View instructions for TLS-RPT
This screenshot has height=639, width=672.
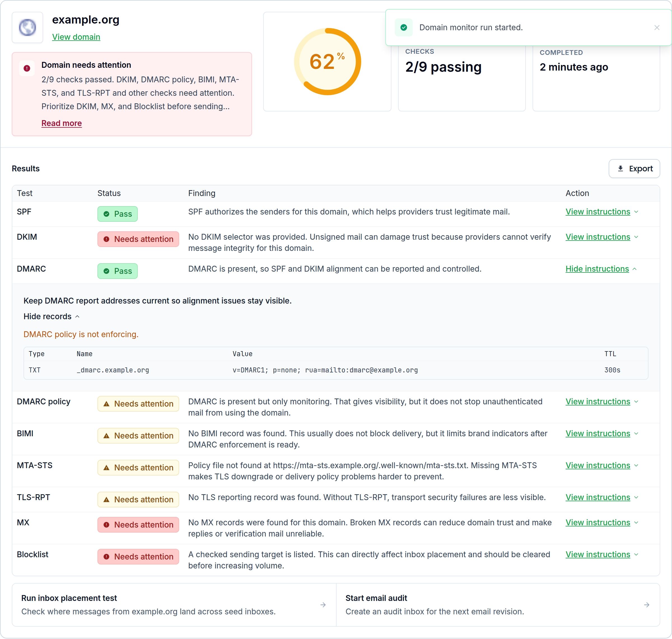point(598,498)
